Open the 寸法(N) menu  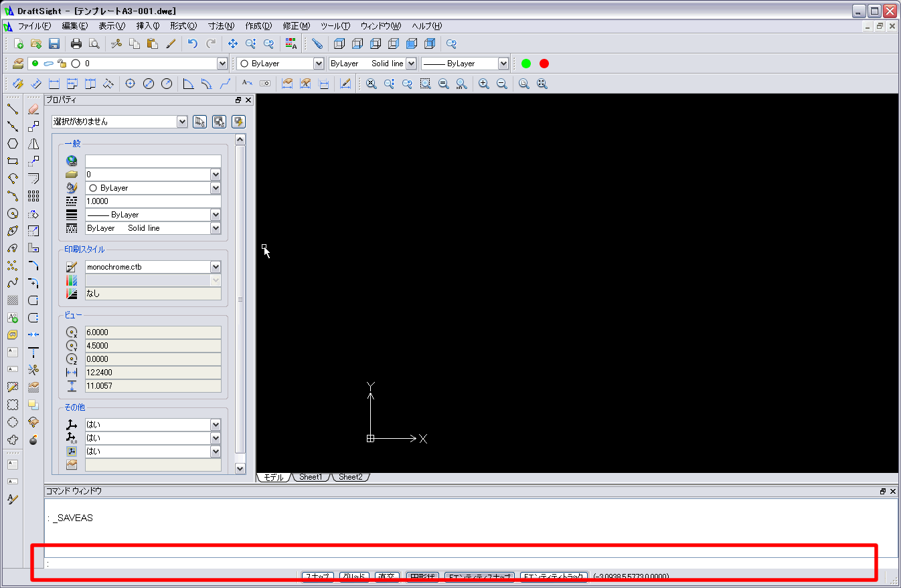221,26
